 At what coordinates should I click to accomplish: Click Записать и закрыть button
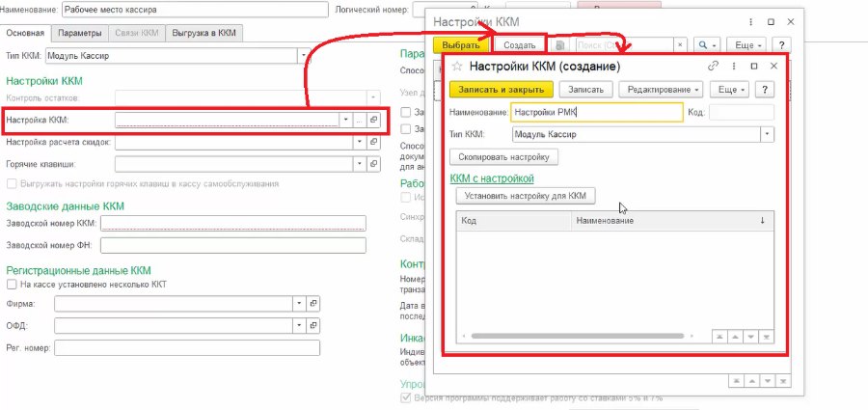(x=501, y=89)
